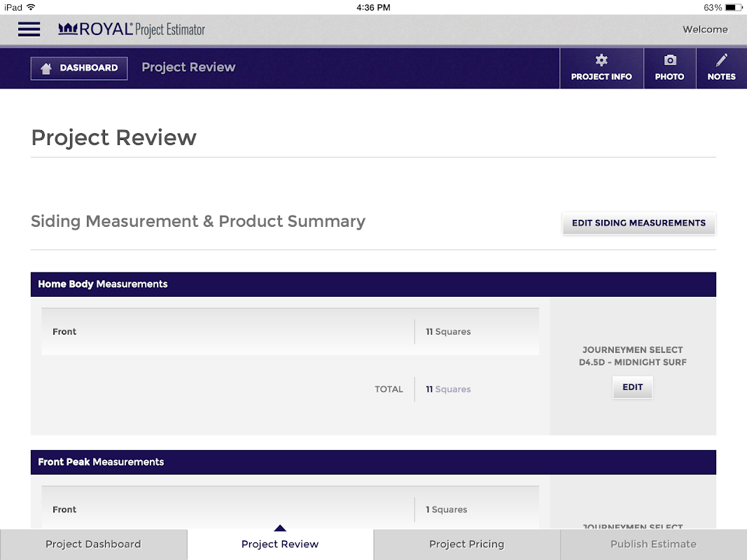
Task: Tap the Wi-Fi status icon
Action: (x=31, y=7)
